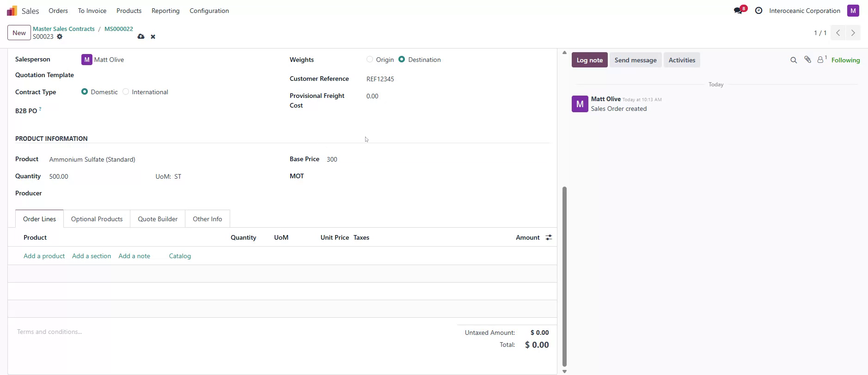Click the 1 / 1 pager counter

820,33
